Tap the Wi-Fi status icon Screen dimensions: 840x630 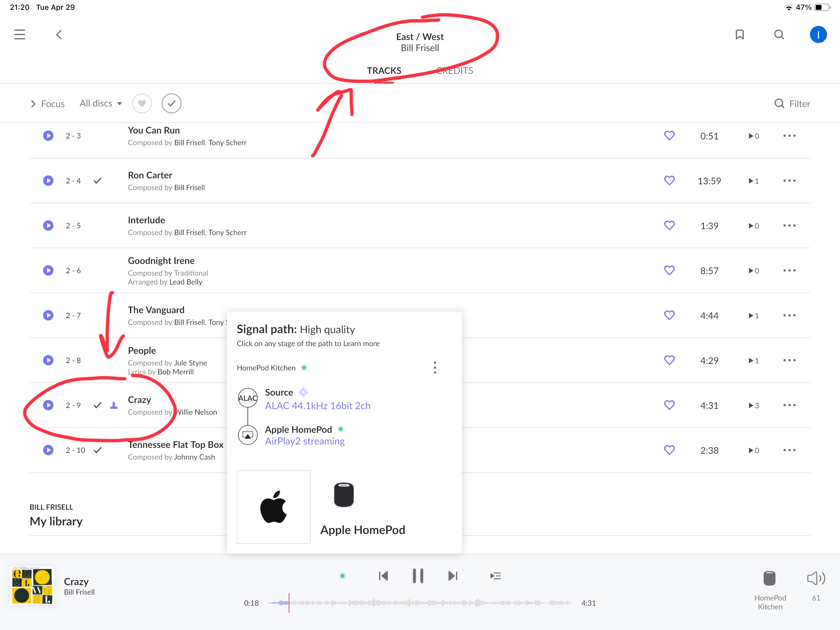tap(788, 7)
